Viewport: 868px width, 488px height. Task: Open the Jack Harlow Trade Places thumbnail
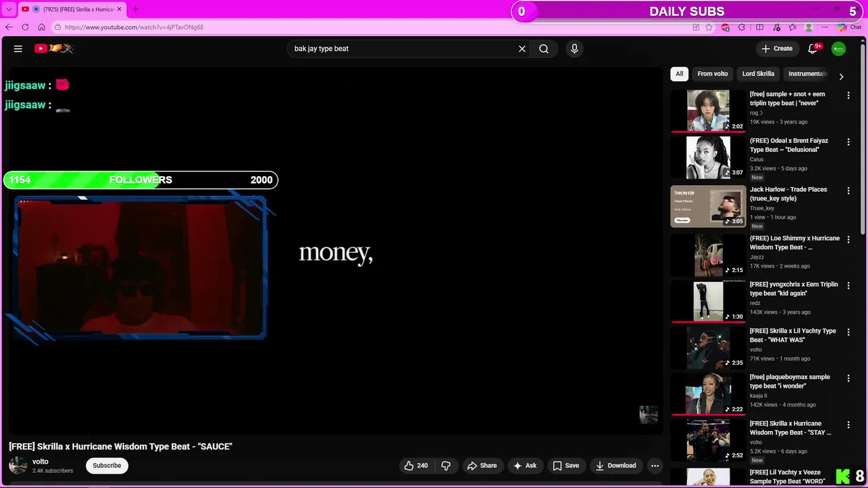pos(708,206)
